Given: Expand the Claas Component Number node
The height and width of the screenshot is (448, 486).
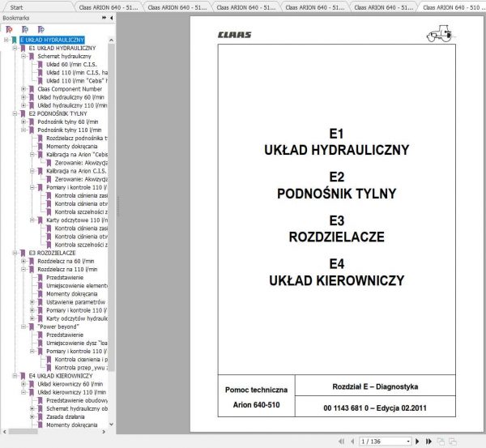Looking at the screenshot, I should pyautogui.click(x=23, y=89).
